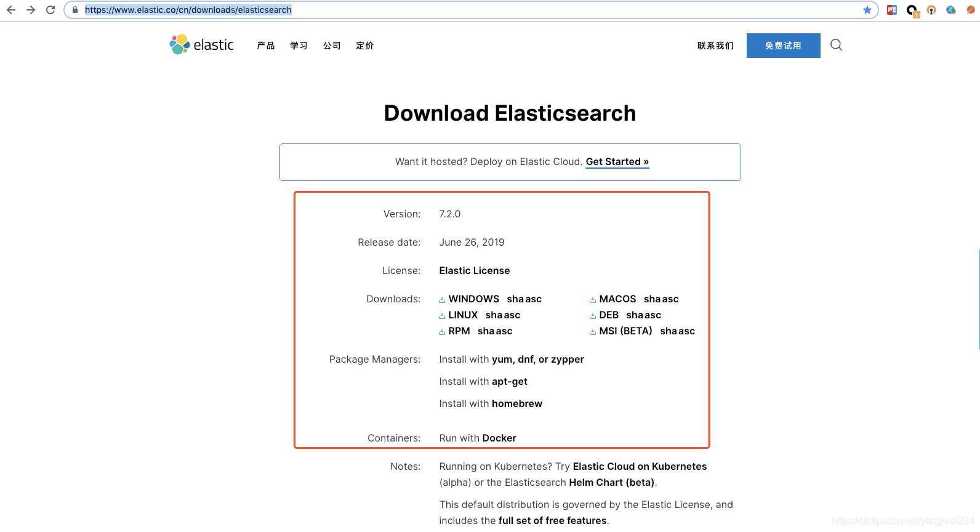
Task: Click the download icon beside MSI (BETA)
Action: click(593, 332)
